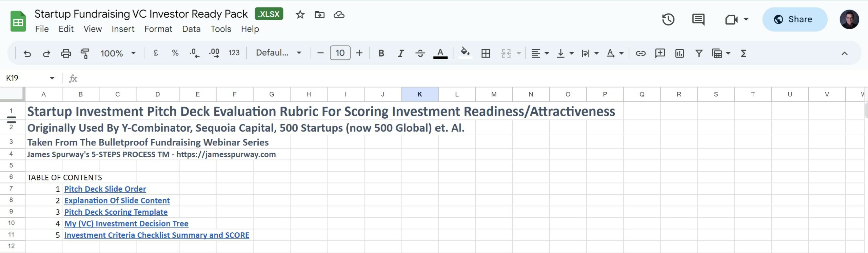Open the font family dropdown

(279, 53)
